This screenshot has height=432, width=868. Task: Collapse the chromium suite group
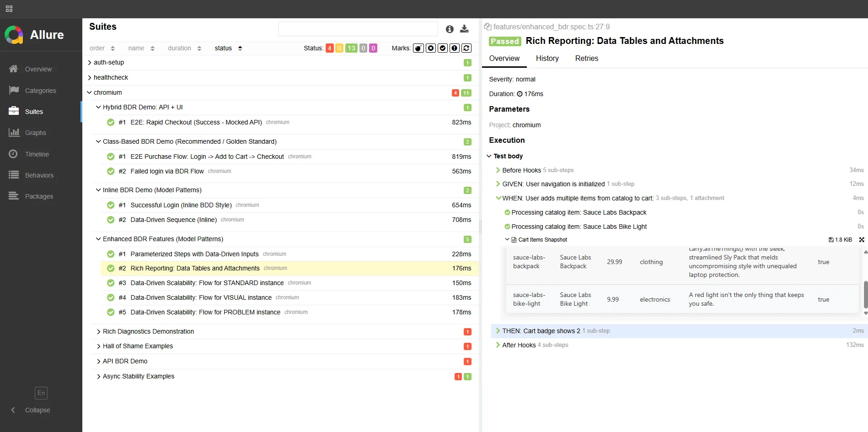coord(90,92)
